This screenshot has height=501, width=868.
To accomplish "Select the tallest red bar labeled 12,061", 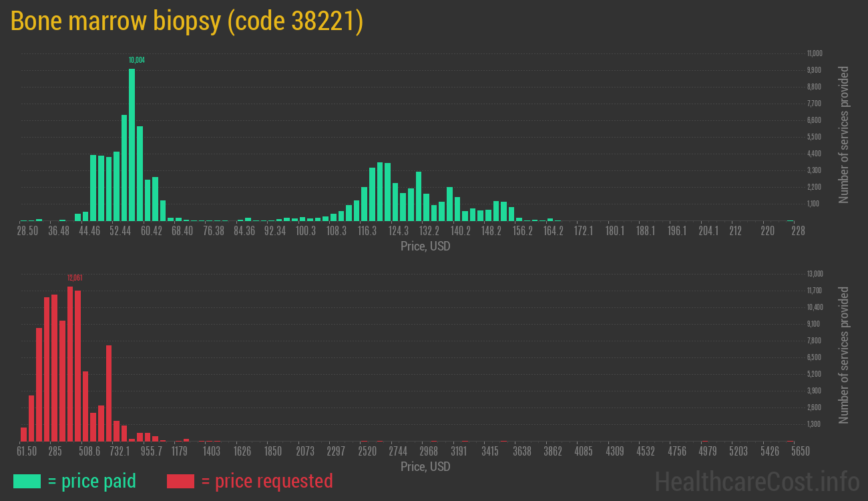I will tap(70, 363).
